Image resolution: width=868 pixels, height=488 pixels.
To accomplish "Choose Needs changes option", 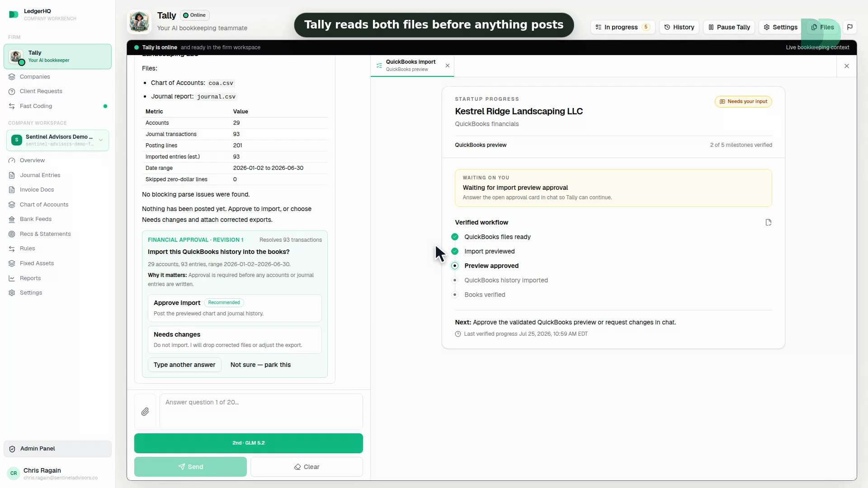I will 235,340.
